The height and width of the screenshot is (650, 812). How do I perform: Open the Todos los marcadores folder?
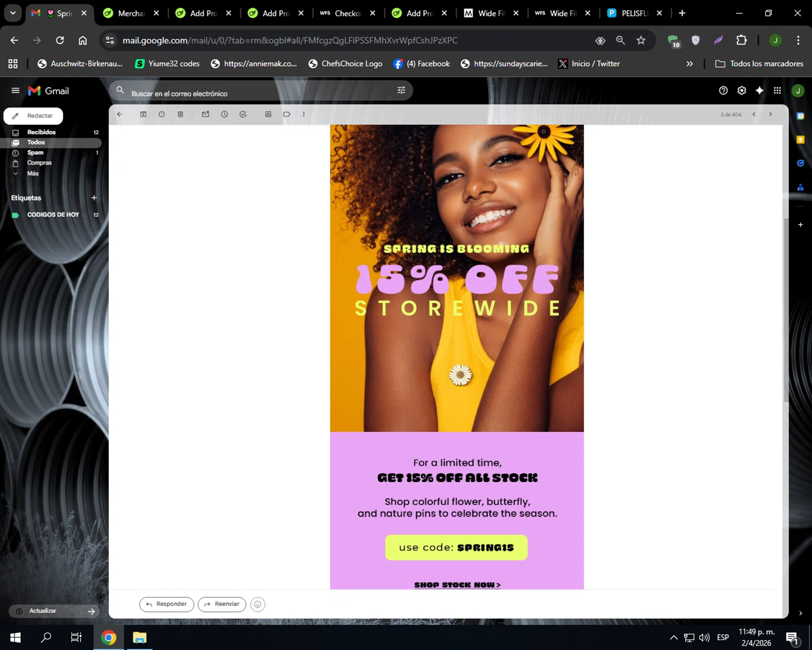(759, 63)
